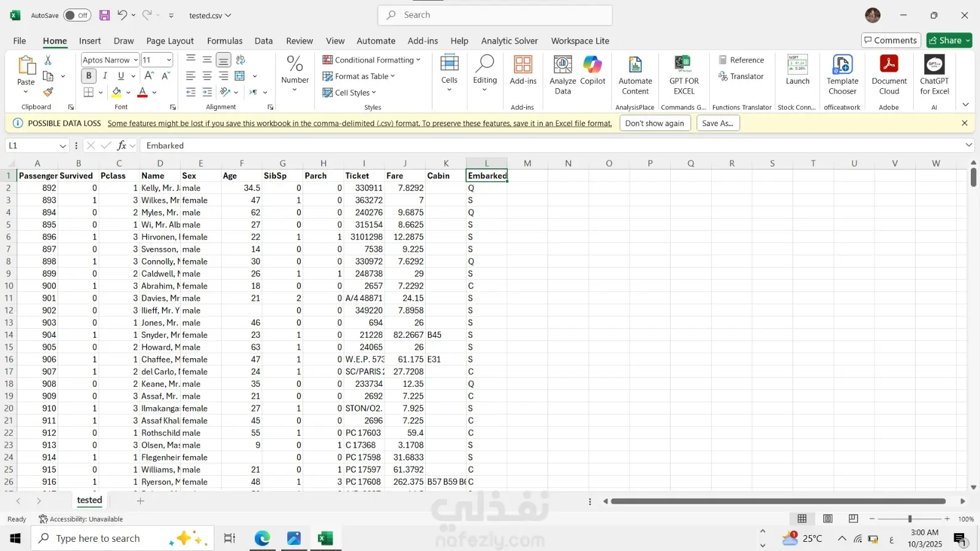980x551 pixels.
Task: Select the tested sheet tab
Action: [x=89, y=500]
